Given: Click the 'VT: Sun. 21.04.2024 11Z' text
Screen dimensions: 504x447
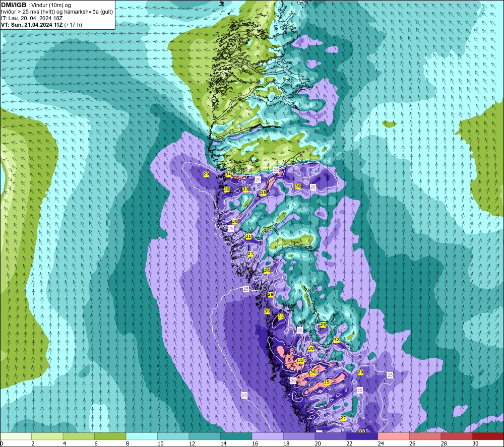Looking at the screenshot, I should tap(32, 25).
